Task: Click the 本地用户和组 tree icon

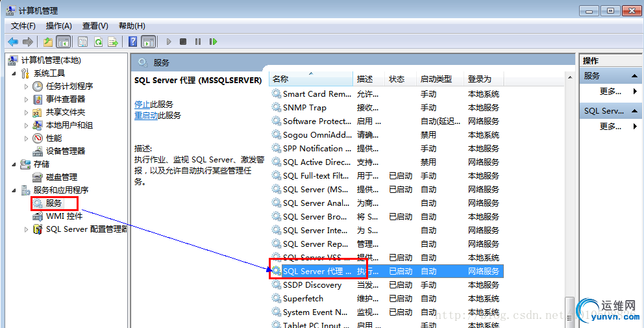Action: [x=38, y=125]
